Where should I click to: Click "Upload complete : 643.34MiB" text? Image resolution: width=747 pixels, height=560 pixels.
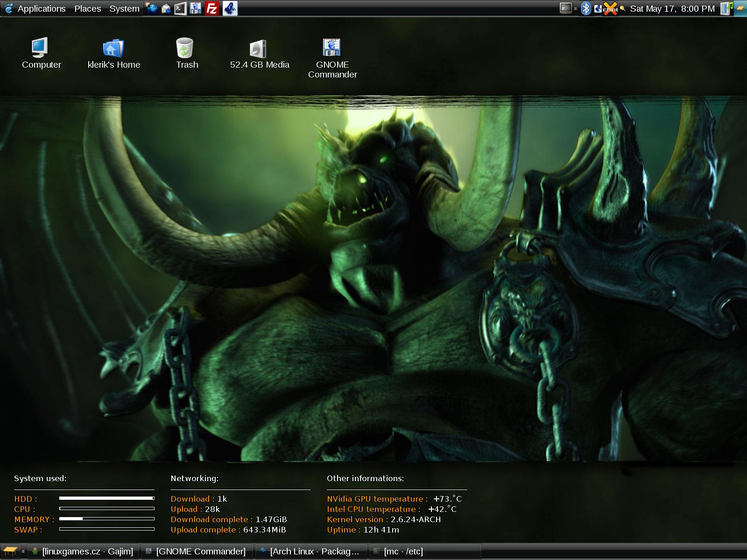[x=228, y=530]
